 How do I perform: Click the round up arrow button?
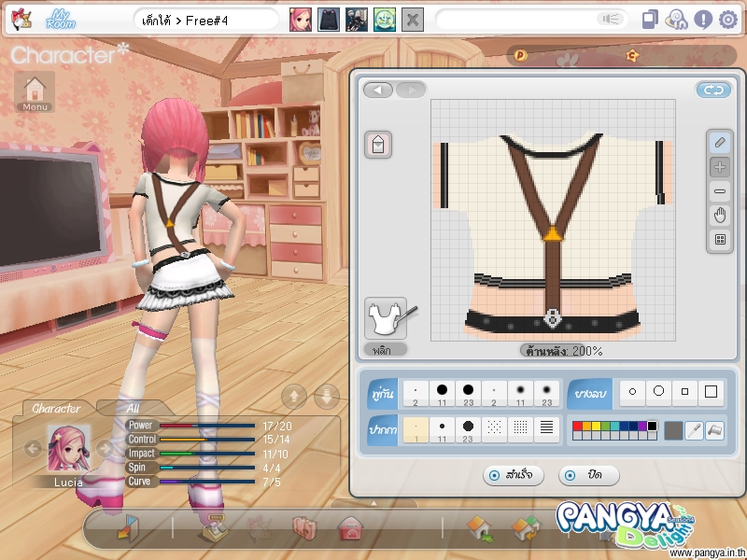pos(294,396)
